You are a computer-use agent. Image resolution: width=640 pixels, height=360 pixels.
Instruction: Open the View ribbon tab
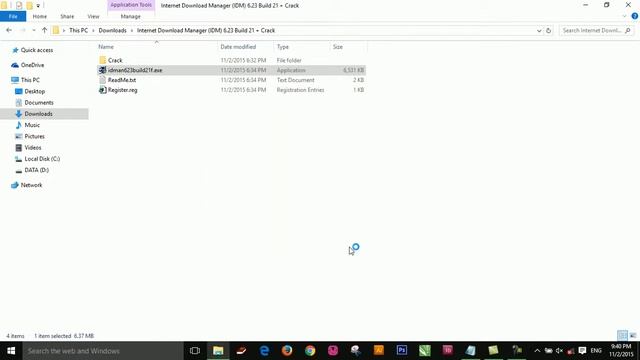click(93, 16)
